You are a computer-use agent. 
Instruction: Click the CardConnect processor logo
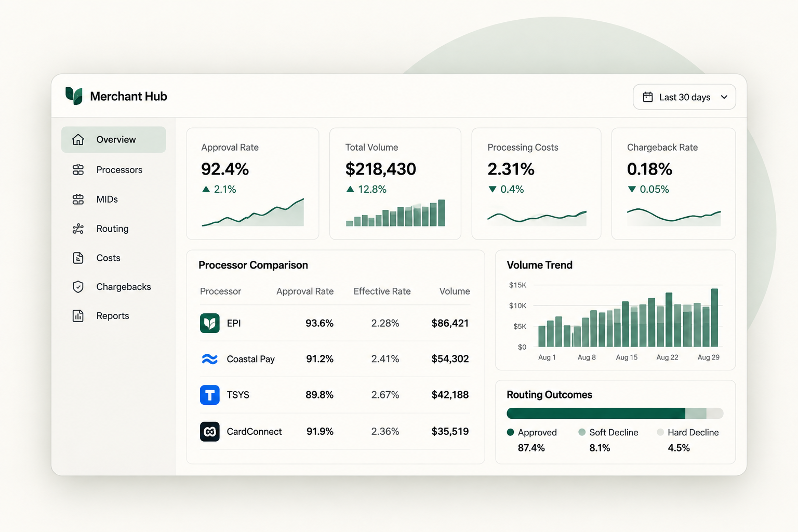click(210, 431)
